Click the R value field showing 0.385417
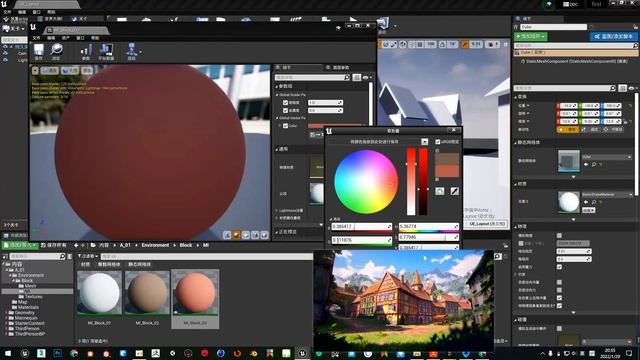The image size is (640, 360). (x=362, y=227)
